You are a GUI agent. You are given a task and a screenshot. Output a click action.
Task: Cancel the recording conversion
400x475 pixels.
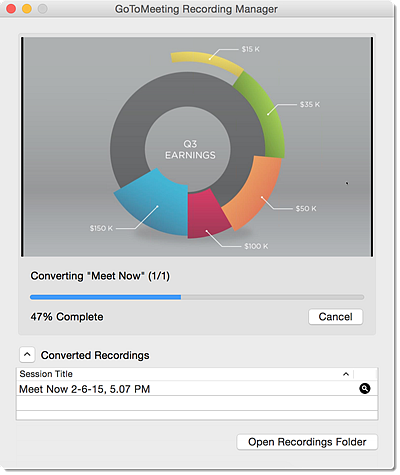(335, 317)
